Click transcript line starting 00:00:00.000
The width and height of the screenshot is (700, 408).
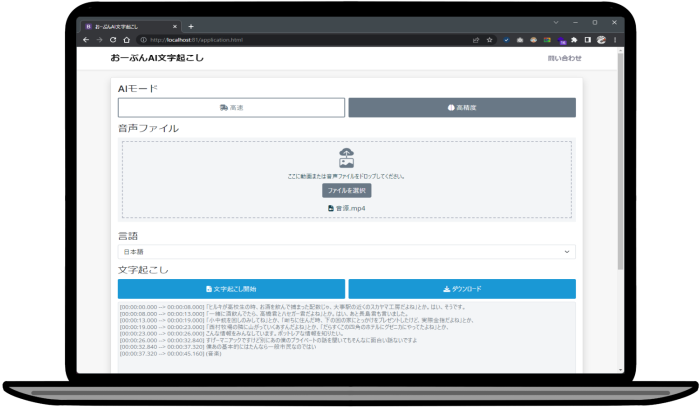coord(293,307)
